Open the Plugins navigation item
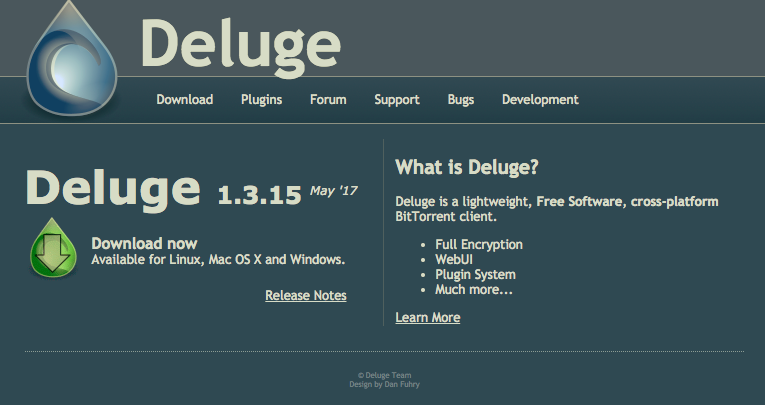Image resolution: width=765 pixels, height=405 pixels. pyautogui.click(x=262, y=100)
